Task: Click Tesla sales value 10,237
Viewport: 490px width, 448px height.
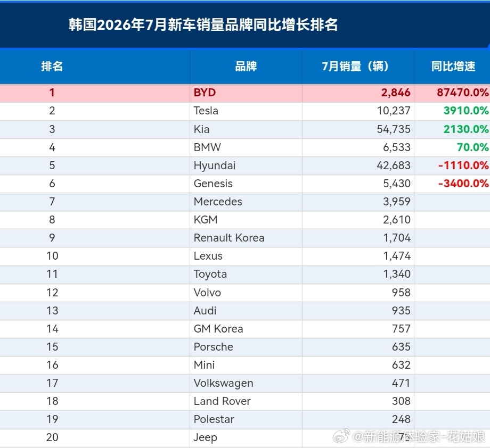Action: pos(394,111)
